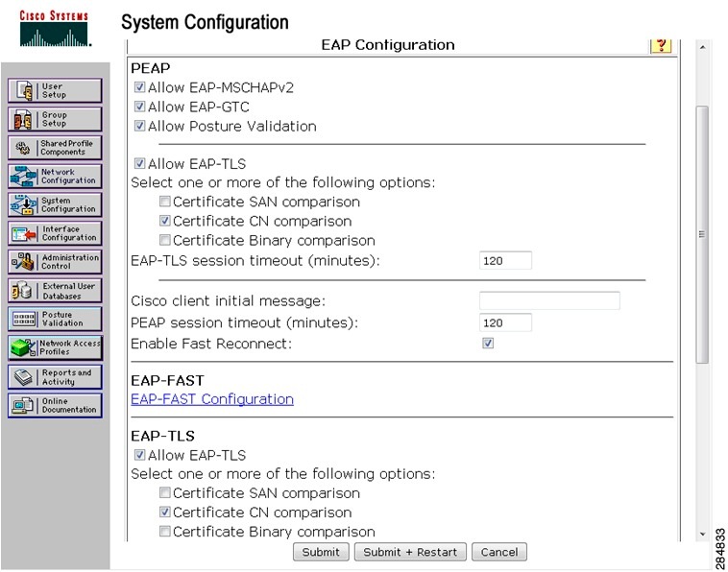
Task: Enable PEAP Certificate SAN comparison checkbox
Action: coord(165,203)
